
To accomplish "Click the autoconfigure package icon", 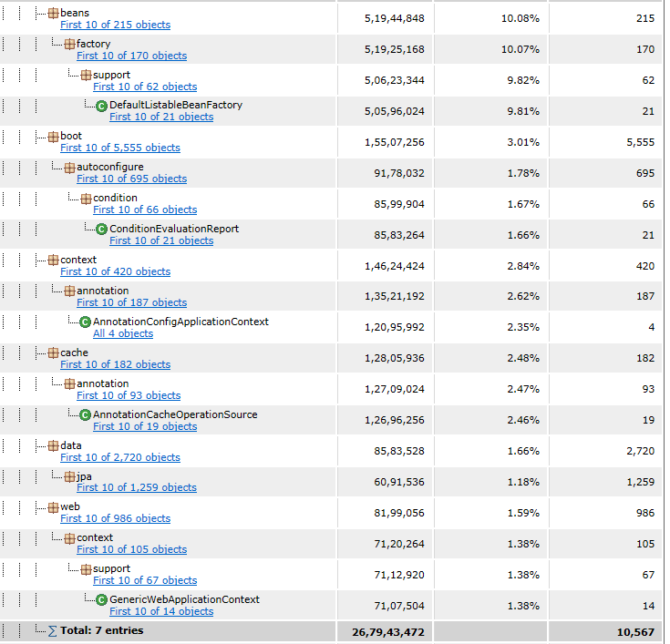I will 69,168.
